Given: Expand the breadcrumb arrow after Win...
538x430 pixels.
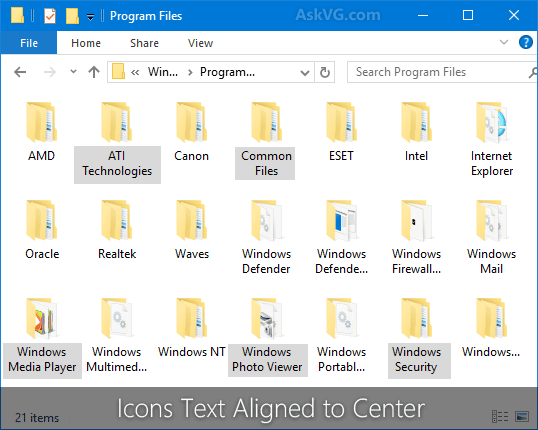Looking at the screenshot, I should (x=190, y=72).
